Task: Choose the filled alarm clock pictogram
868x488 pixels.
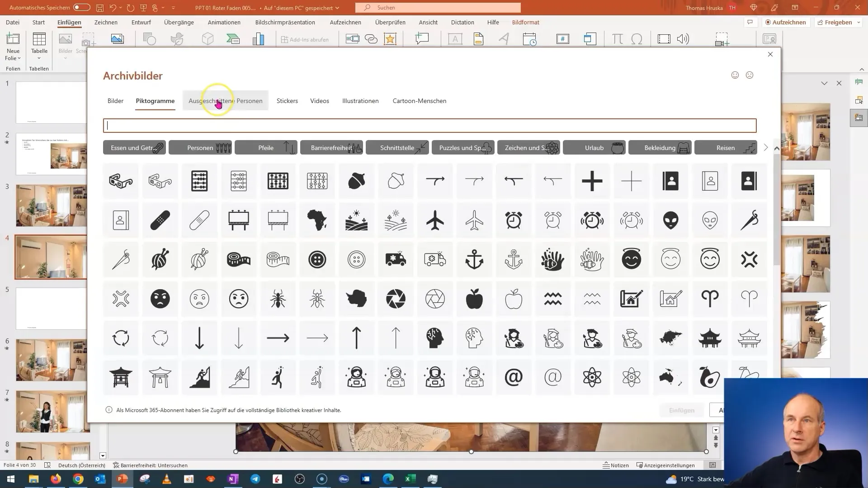Action: (514, 221)
